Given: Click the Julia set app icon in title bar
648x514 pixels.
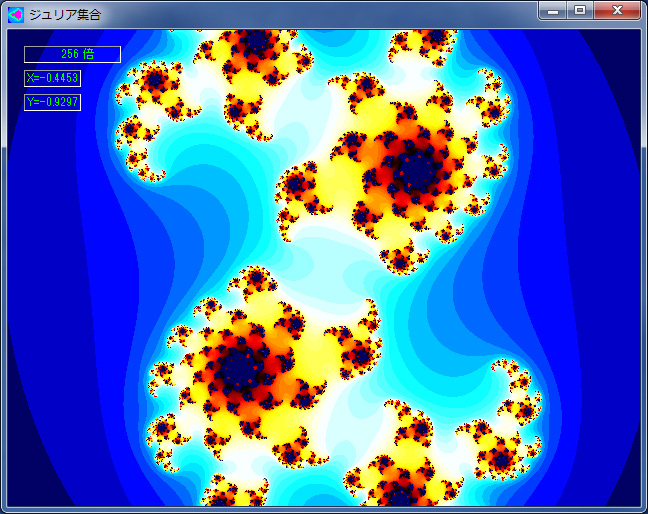Looking at the screenshot, I should [16, 15].
